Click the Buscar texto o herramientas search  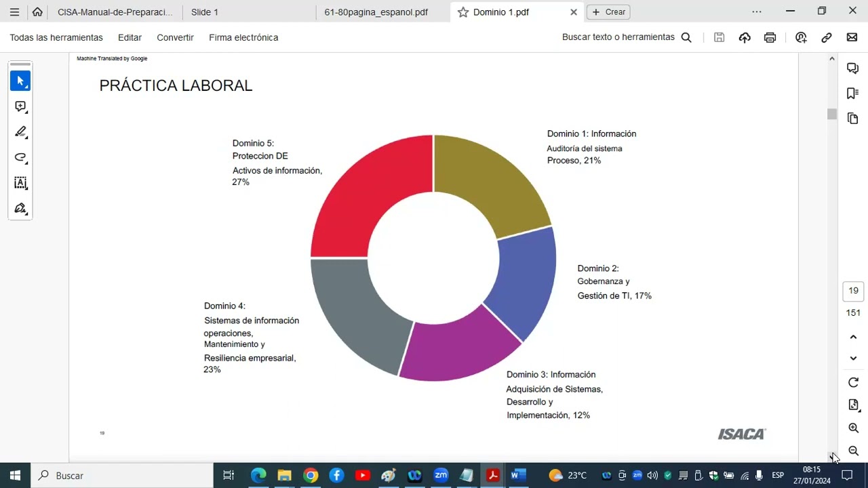[627, 37]
